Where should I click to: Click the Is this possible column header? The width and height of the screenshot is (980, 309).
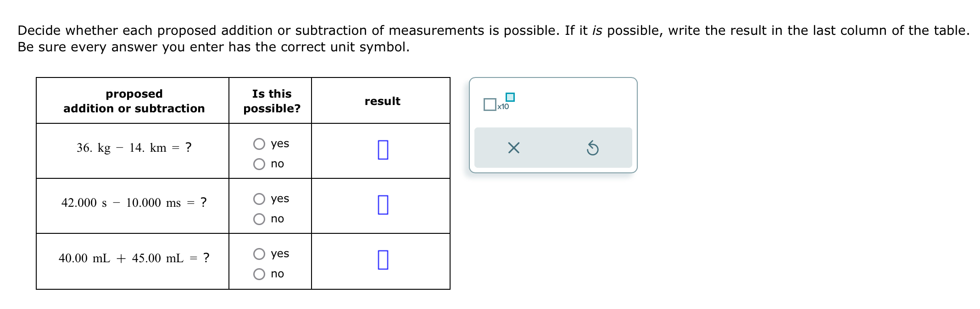coord(272,101)
